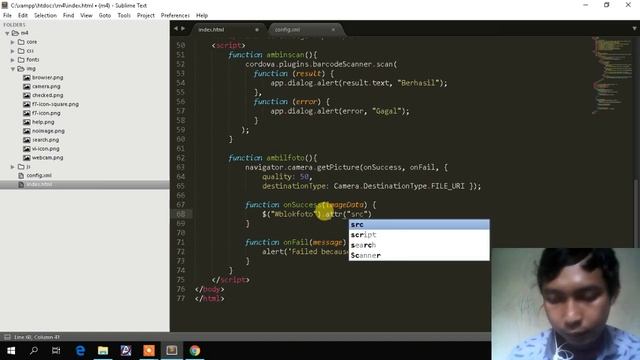The width and height of the screenshot is (640, 360).
Task: Open checked.png in sidebar
Action: [x=47, y=96]
